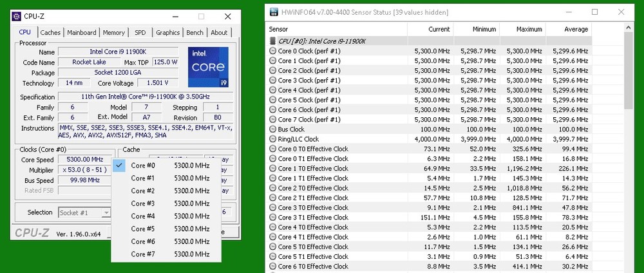Screen dimensions: 644x273
Task: Select Core #5 in the core list popup
Action: pos(166,229)
